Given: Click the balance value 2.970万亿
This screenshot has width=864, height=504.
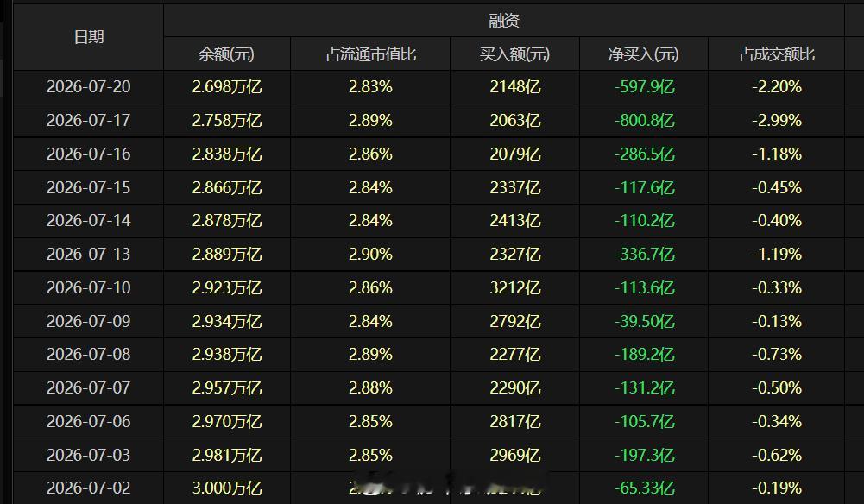Looking at the screenshot, I should pos(226,421).
